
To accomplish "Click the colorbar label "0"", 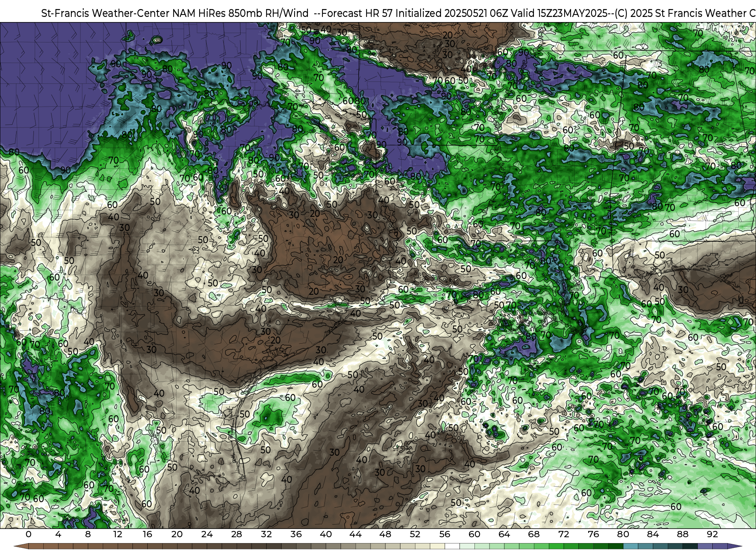I will point(28,534).
